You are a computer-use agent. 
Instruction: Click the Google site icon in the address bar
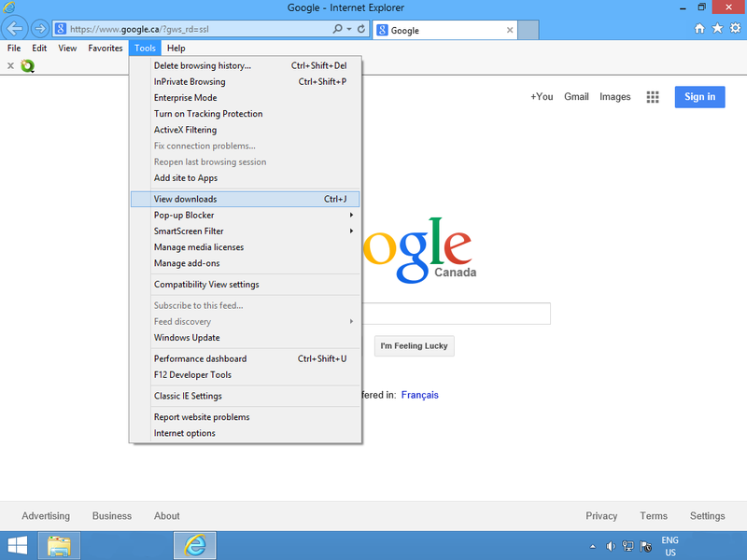click(61, 29)
